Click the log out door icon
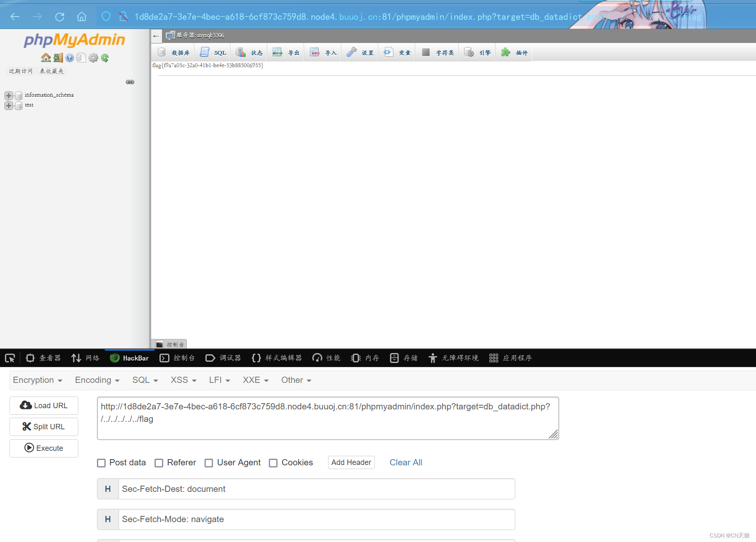Viewport: 756px width, 542px height. click(58, 58)
